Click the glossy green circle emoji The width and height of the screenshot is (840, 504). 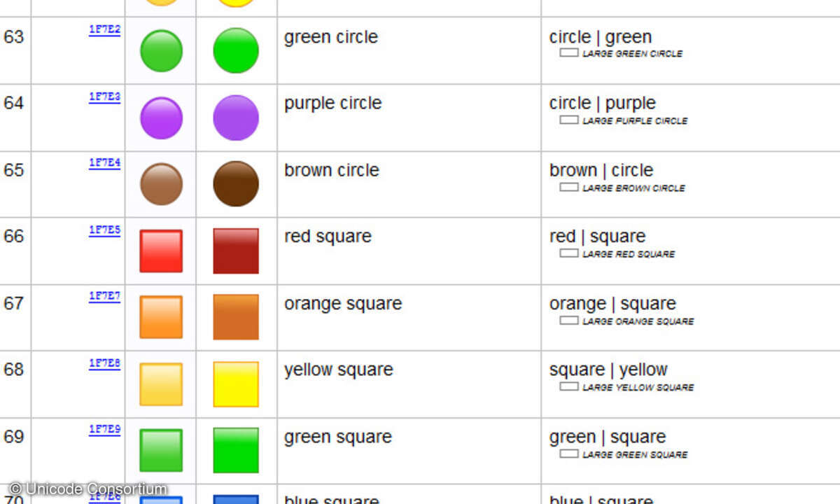click(x=161, y=50)
